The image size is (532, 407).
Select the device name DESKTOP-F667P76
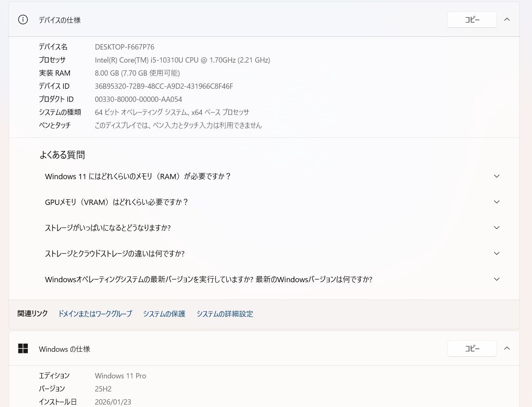pyautogui.click(x=125, y=47)
